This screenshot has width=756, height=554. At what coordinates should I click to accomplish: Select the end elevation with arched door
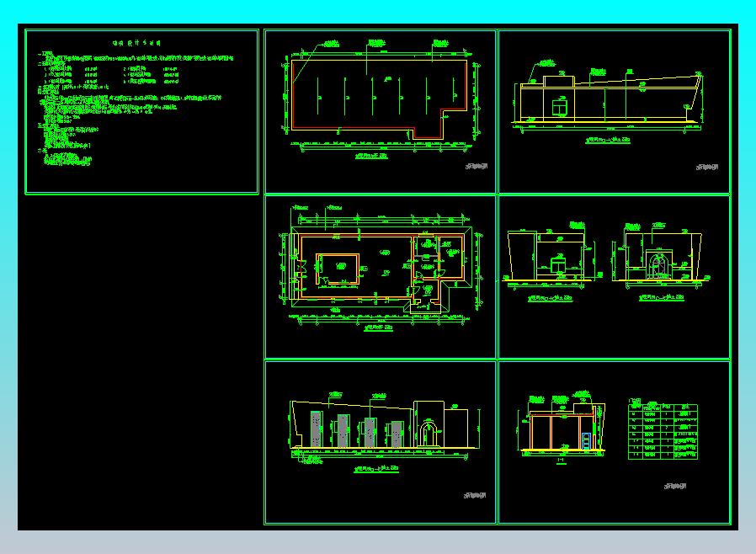click(x=661, y=257)
